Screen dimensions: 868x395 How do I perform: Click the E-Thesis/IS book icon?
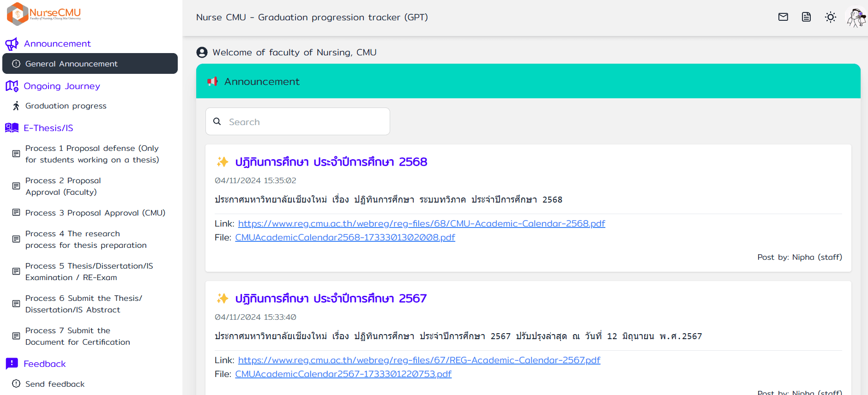[x=12, y=128]
